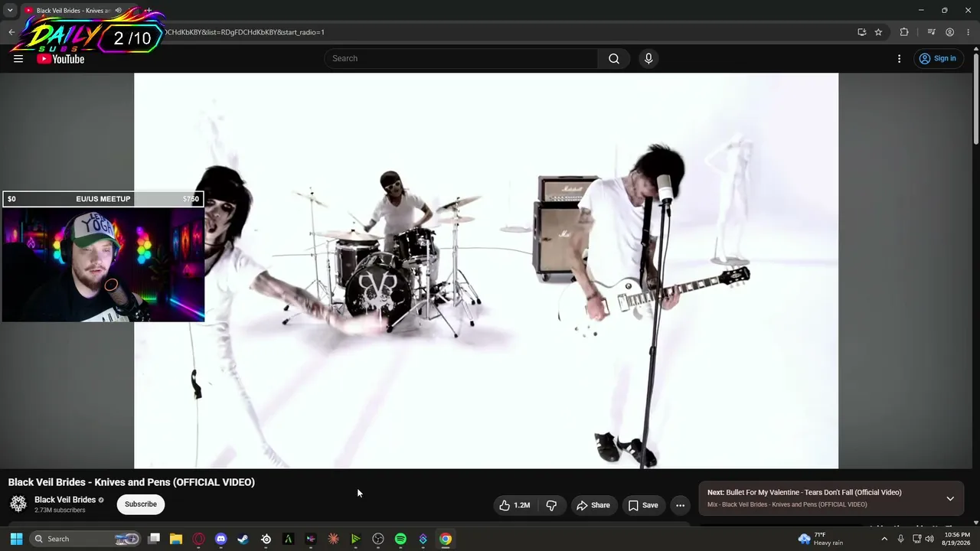Open the YouTube guide hamburger menu
Viewport: 980px width, 551px height.
[x=18, y=59]
